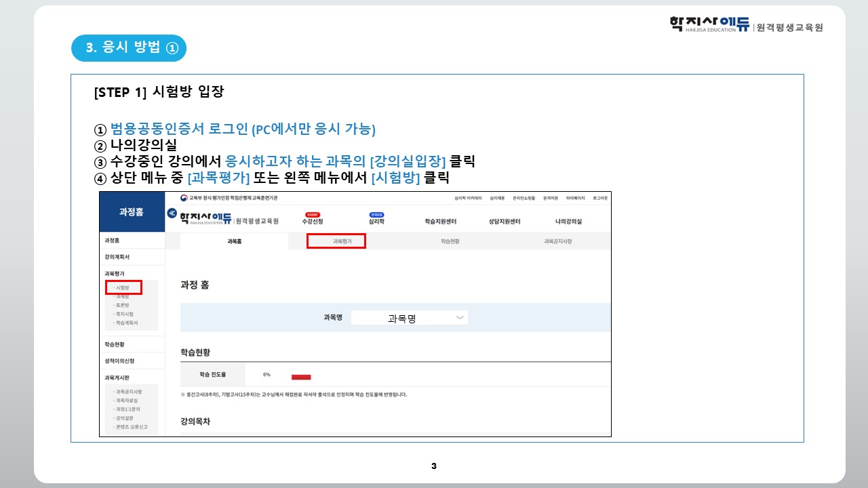Open 수강신청 in the main menu

tap(313, 222)
